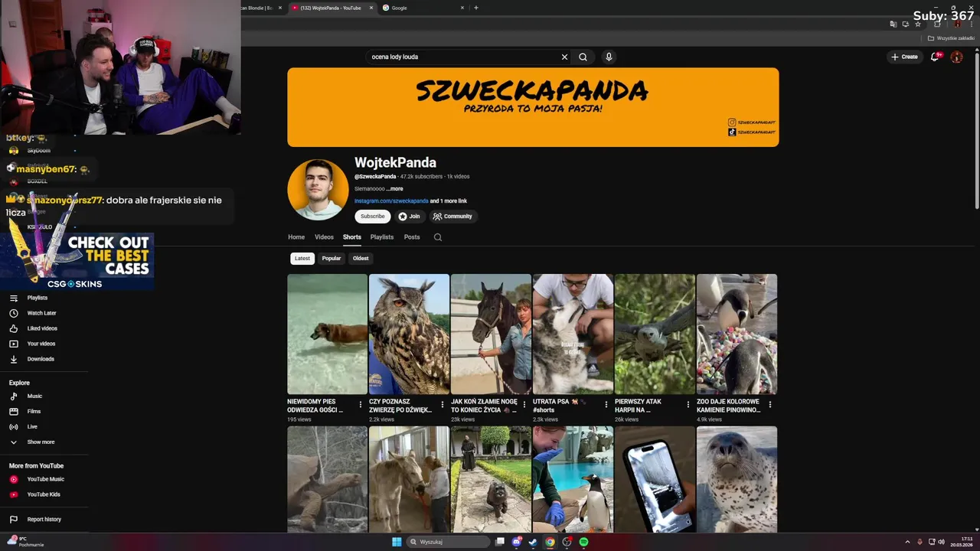Open Report history in the sidebar

pos(44,520)
